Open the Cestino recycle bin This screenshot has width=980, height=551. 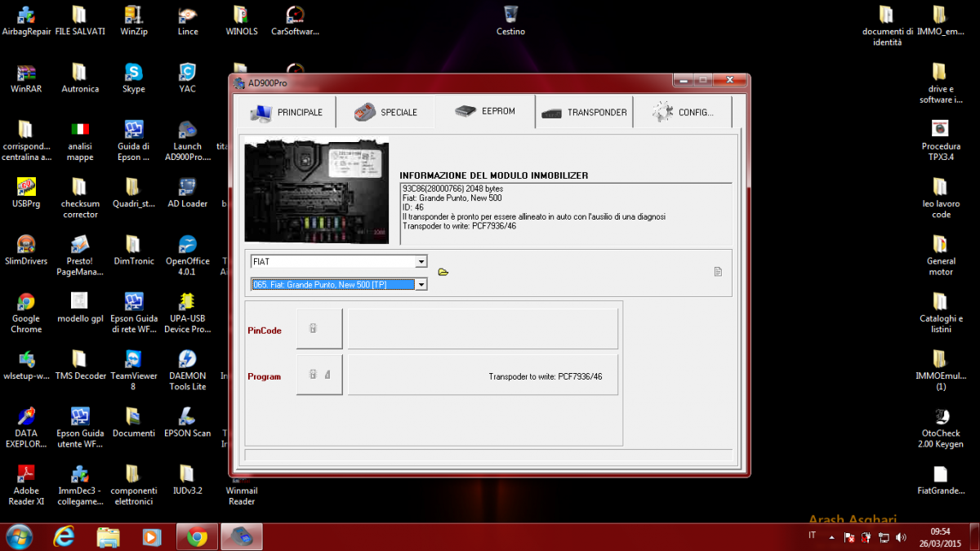pyautogui.click(x=510, y=21)
